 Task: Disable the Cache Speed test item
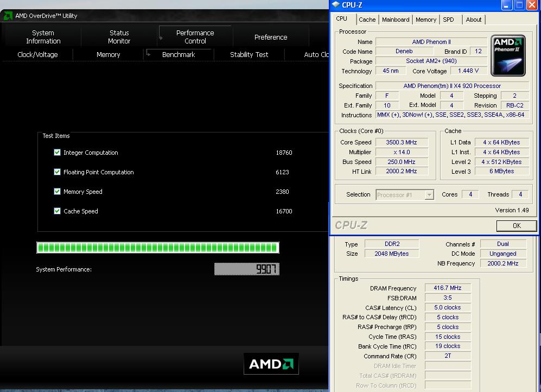click(x=58, y=211)
